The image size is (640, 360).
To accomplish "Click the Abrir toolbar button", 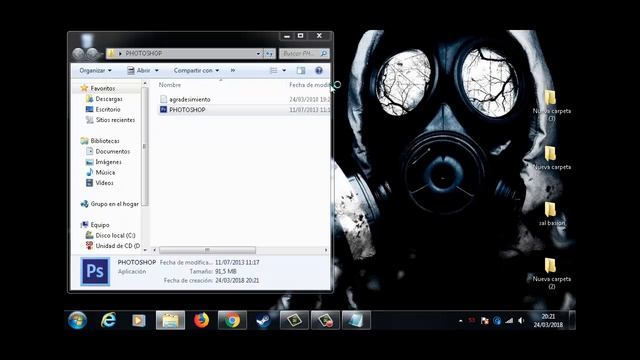I will [139, 71].
